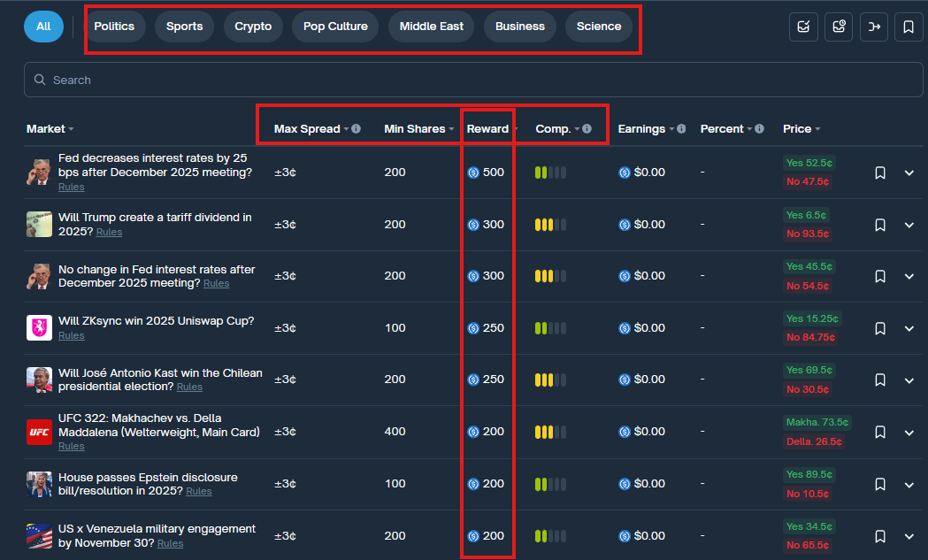The height and width of the screenshot is (560, 928).
Task: Switch to the Middle East category
Action: 432,27
